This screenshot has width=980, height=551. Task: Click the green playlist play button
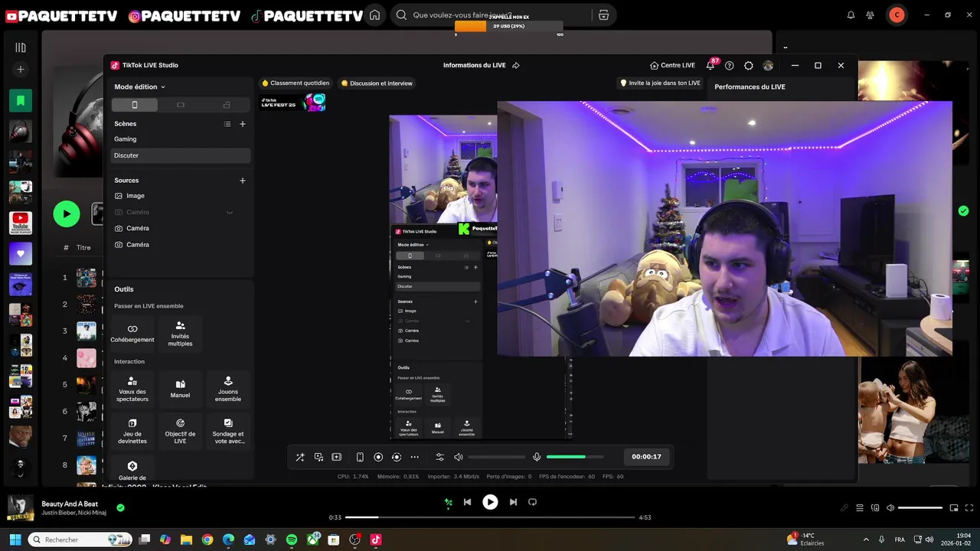click(67, 214)
